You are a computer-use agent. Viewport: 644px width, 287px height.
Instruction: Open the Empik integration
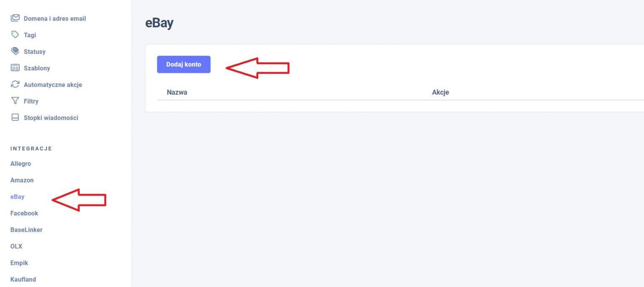tap(19, 263)
